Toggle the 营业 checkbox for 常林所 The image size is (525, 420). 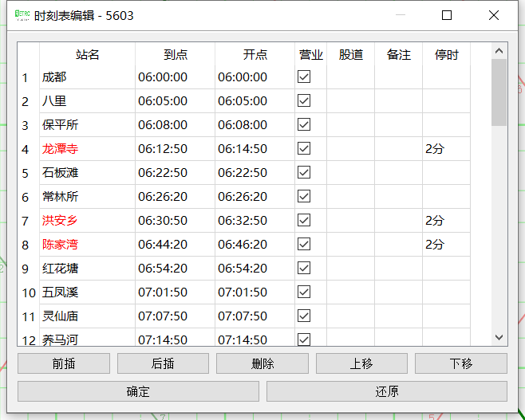[x=304, y=196]
